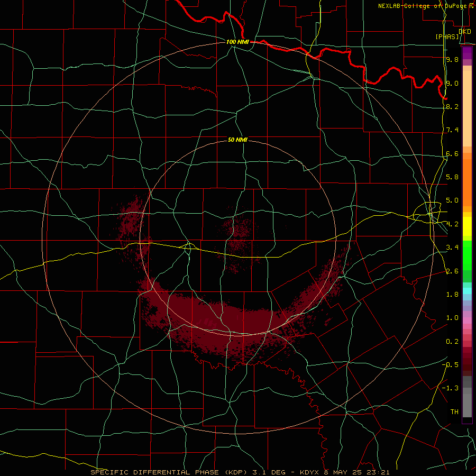This screenshot has width=476, height=476.
Task: Select the 4.2 scale value
Action: click(452, 224)
